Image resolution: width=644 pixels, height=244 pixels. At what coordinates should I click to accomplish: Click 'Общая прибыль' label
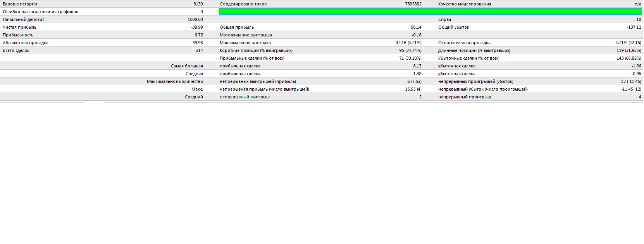coord(237,27)
